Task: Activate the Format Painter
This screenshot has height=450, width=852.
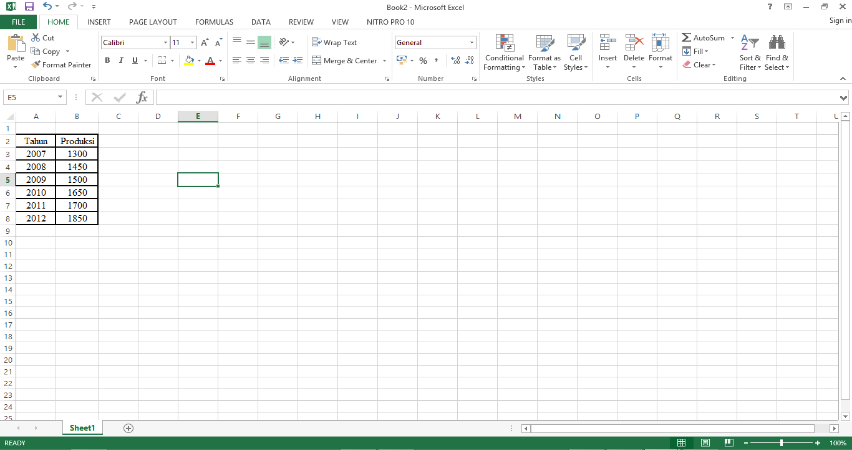Action: tap(61, 65)
